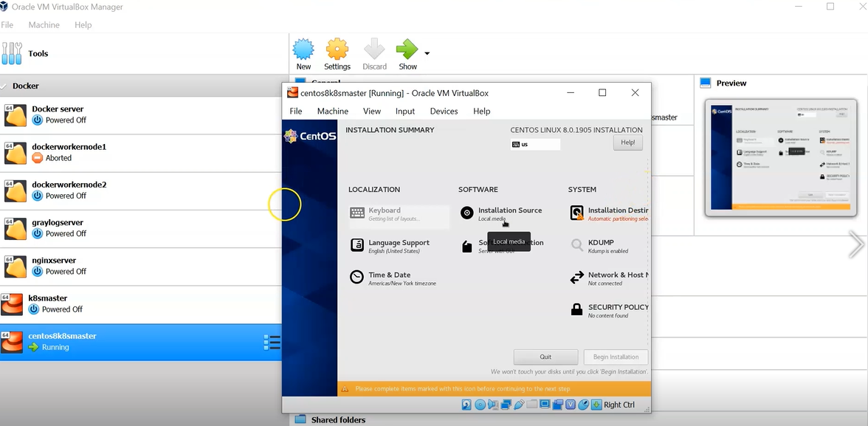This screenshot has width=868, height=426.
Task: Click the recording status bar icon
Action: click(x=557, y=405)
